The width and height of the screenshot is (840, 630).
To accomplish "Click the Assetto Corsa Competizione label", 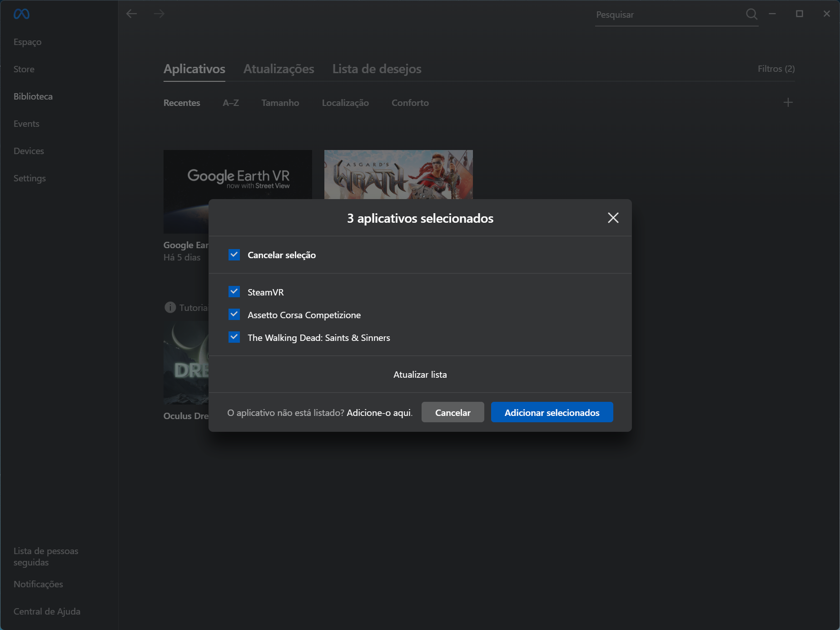I will pyautogui.click(x=304, y=315).
